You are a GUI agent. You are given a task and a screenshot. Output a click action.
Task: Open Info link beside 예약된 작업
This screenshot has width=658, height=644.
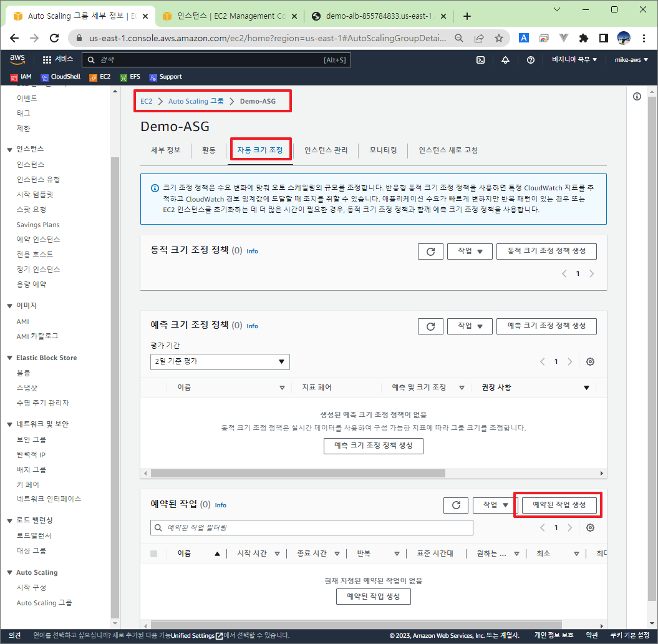(x=220, y=505)
